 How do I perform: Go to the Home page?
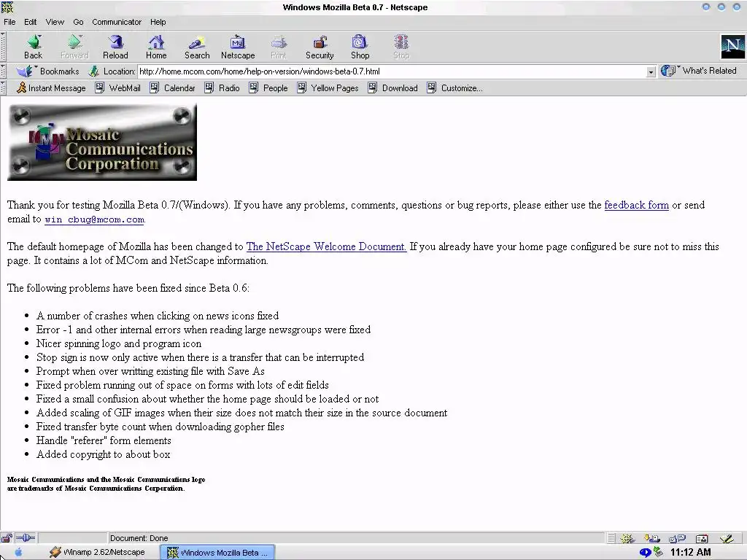(156, 47)
